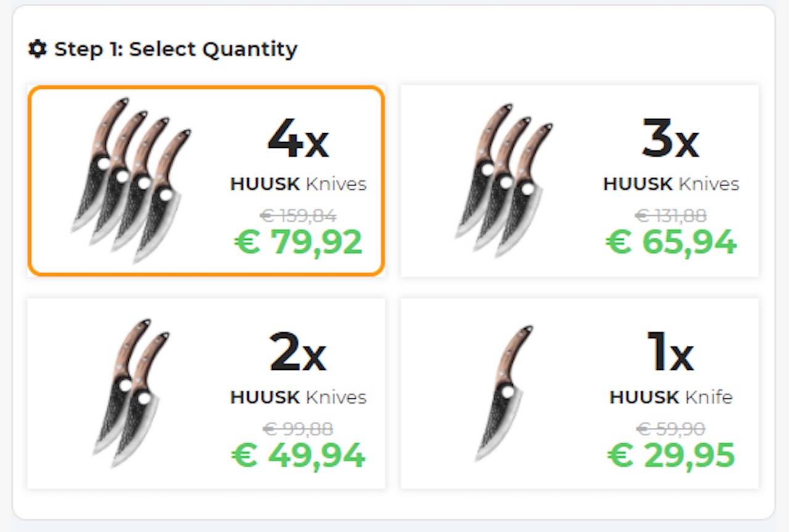Image resolution: width=789 pixels, height=532 pixels.
Task: Click the large "4x" quantity label
Action: 298,140
